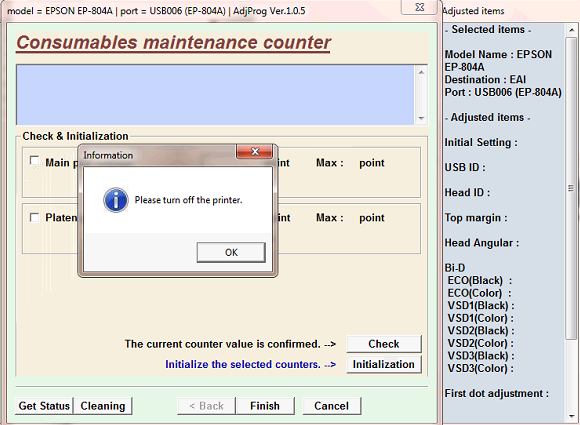580x425 pixels.
Task: Click the Check button
Action: pos(384,344)
